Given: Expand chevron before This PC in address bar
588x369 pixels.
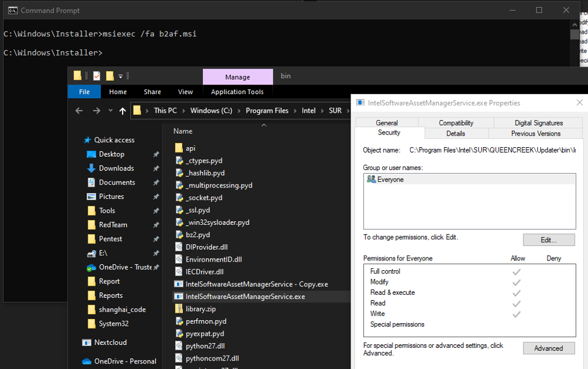Looking at the screenshot, I should (147, 111).
